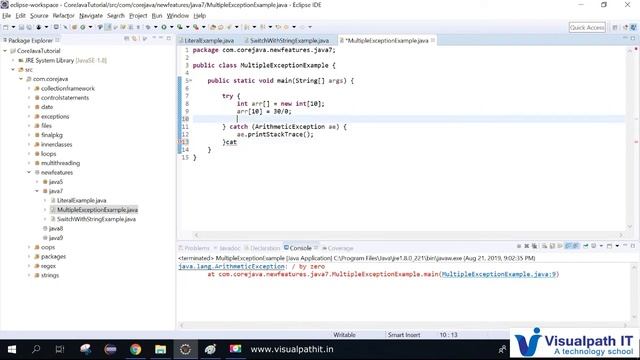This screenshot has height=360, width=640.
Task: Click Remove Launch icon in Console
Action: [x=527, y=246]
